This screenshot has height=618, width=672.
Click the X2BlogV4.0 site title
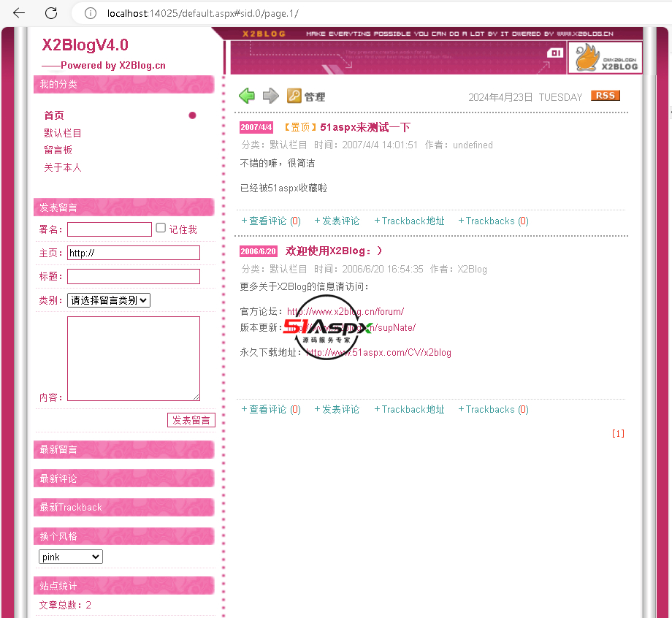click(x=85, y=45)
